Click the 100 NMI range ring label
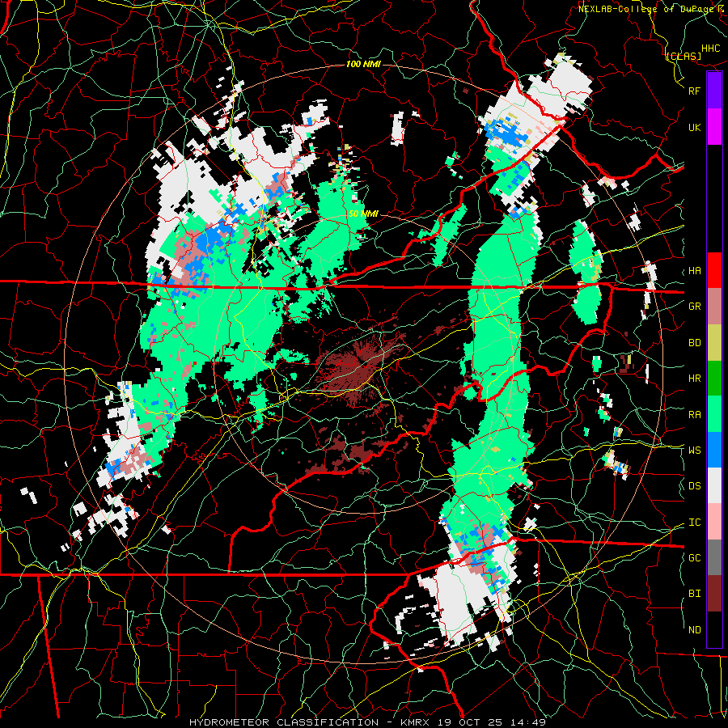Image resolution: width=728 pixels, height=728 pixels. click(x=363, y=64)
